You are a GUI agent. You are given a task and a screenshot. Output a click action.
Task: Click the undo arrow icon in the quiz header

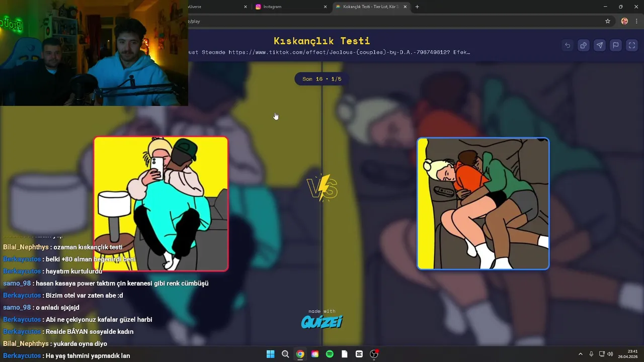coord(568,45)
